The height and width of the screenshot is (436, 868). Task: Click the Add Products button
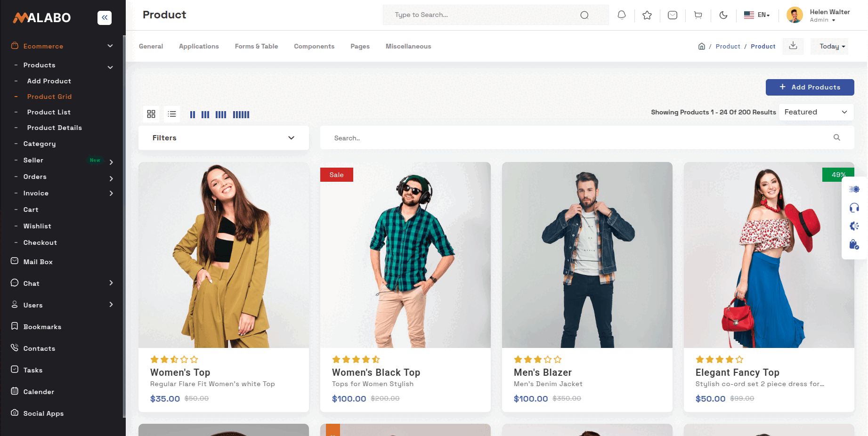[x=810, y=87]
